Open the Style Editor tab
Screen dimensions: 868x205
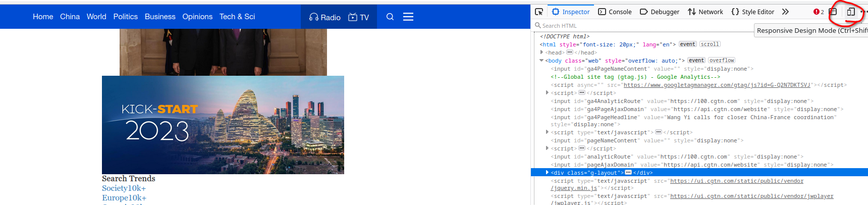tap(752, 12)
